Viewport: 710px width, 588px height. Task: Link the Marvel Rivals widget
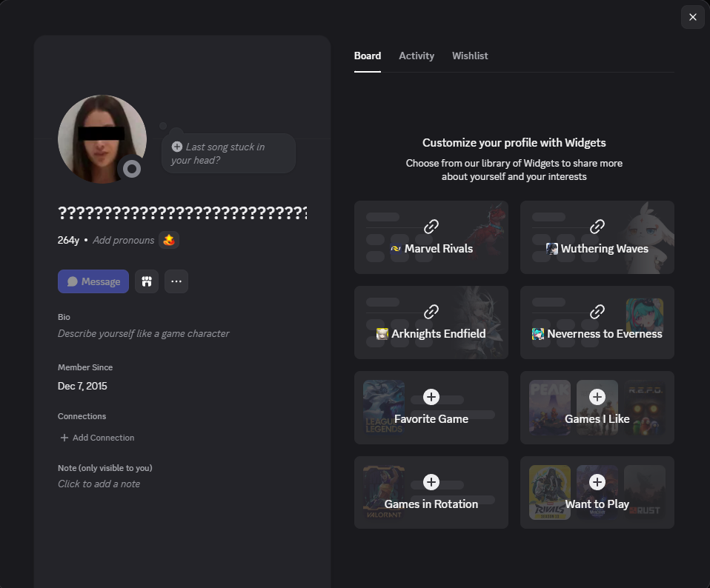tap(431, 238)
